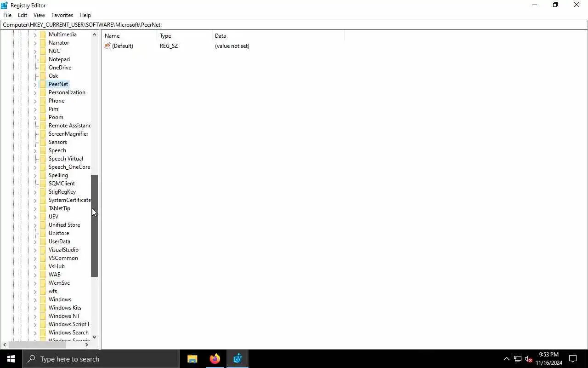Expand the Multimedia key
588x368 pixels.
pos(35,35)
